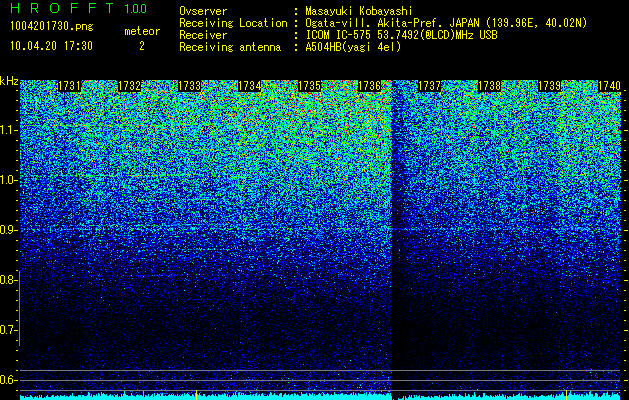Click the 1731 time marker label
The width and height of the screenshot is (629, 400).
point(69,86)
